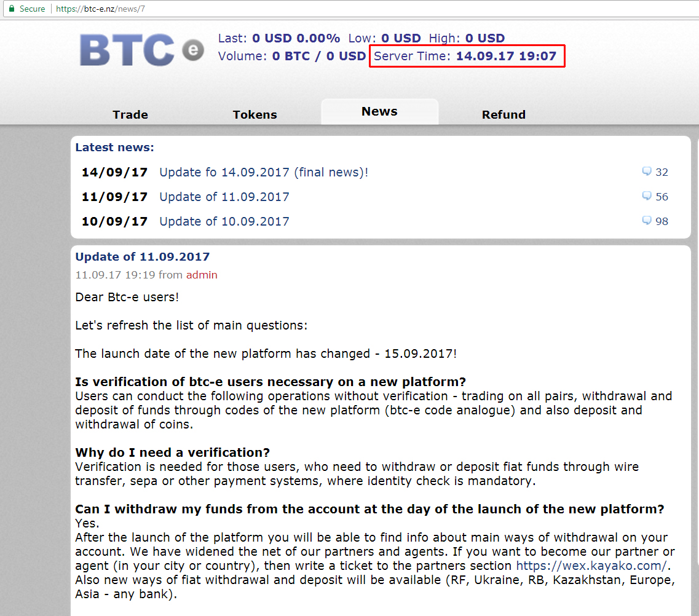The image size is (699, 616).
Task: Click the 10/09/17 date in news list
Action: pos(114,221)
